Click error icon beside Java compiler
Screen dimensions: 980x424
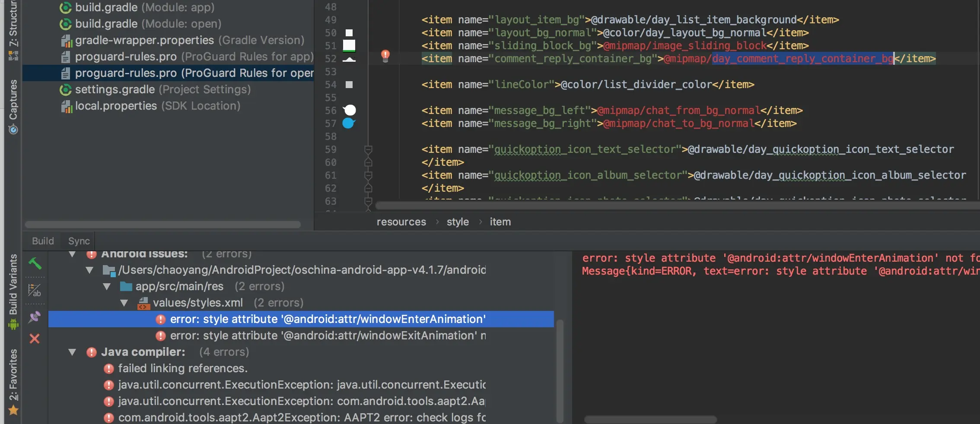click(92, 352)
